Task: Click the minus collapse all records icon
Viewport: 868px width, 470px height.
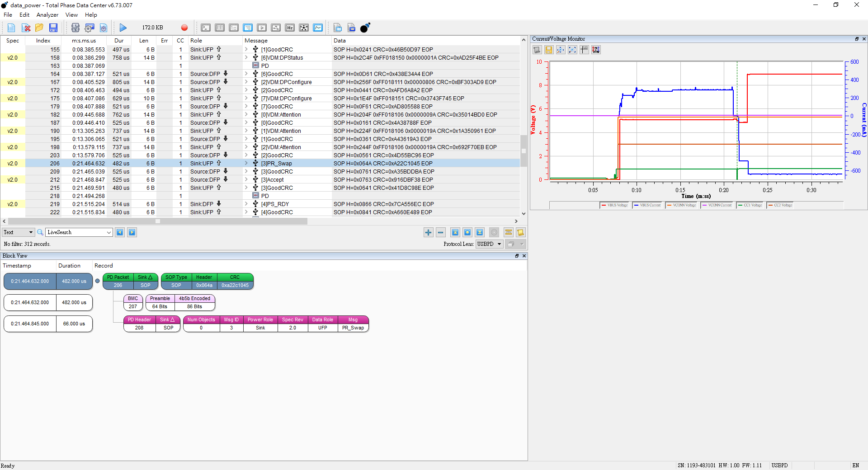Action: pos(441,232)
